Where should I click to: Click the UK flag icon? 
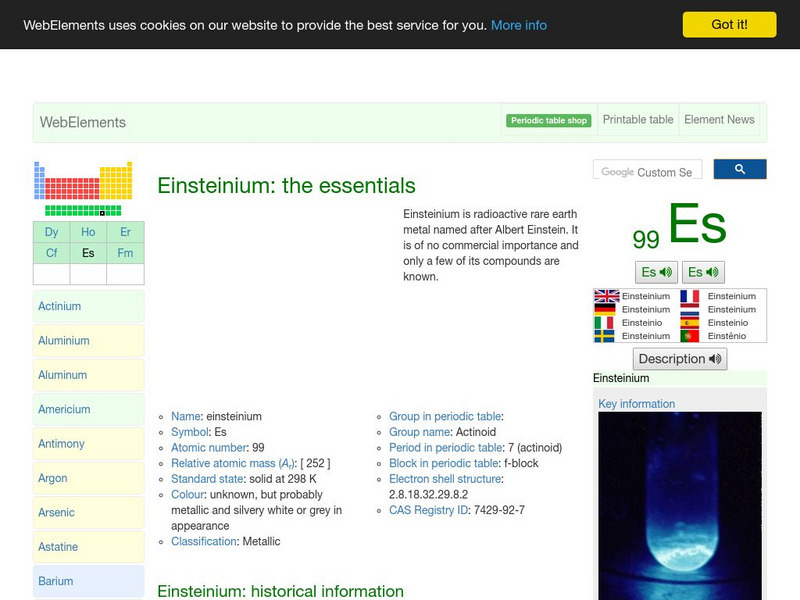point(607,296)
